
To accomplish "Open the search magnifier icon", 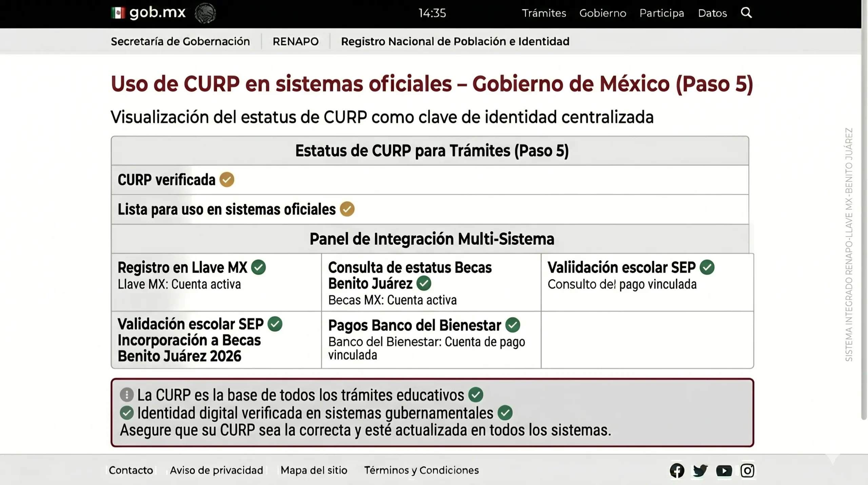I will [x=746, y=13].
